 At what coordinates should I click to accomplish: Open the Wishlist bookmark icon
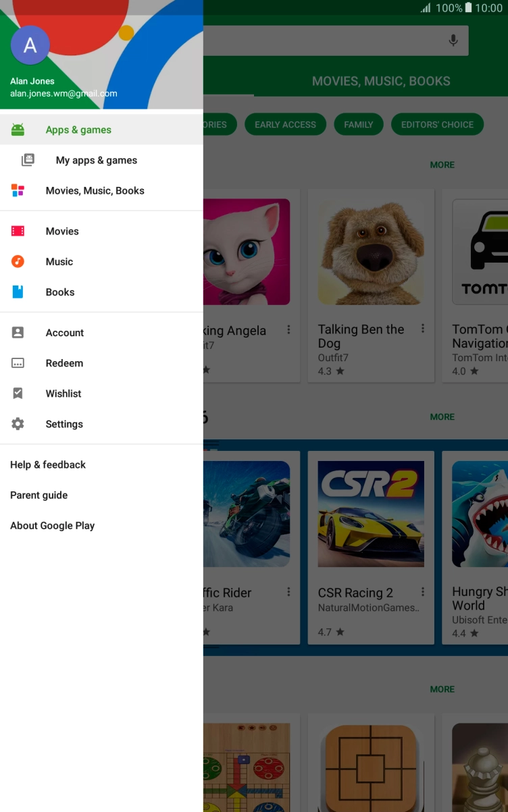tap(18, 394)
